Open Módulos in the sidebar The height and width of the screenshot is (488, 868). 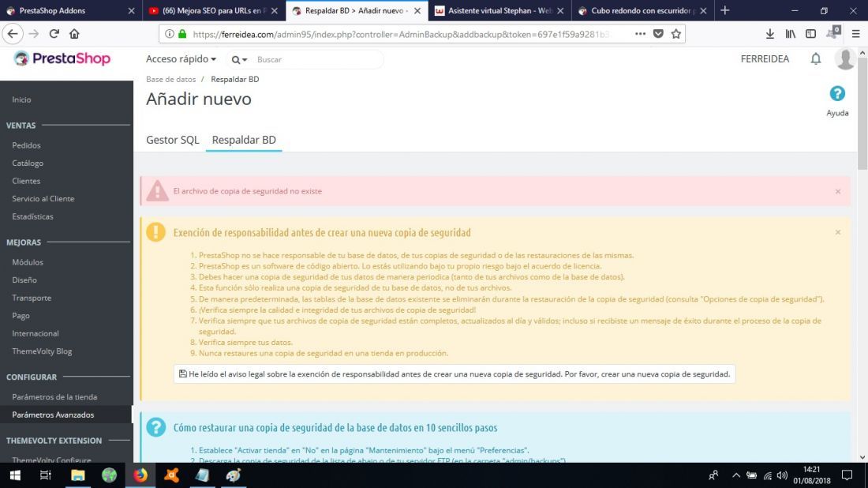(28, 262)
